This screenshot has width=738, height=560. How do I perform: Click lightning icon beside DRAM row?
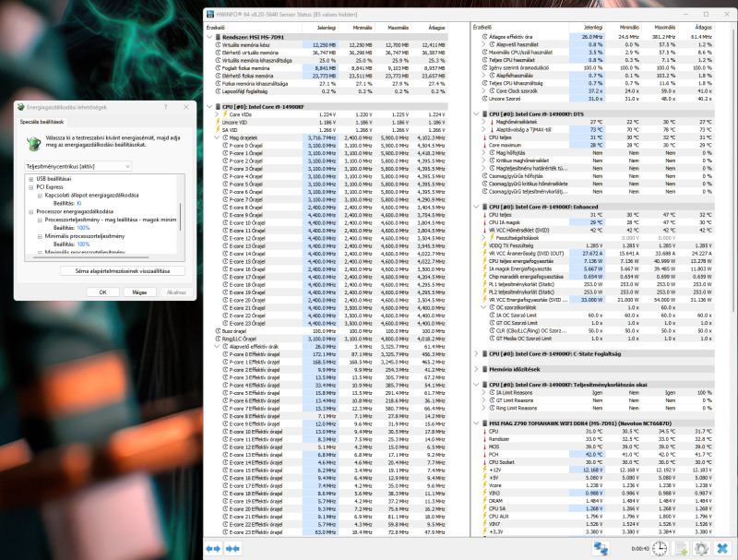pos(484,501)
